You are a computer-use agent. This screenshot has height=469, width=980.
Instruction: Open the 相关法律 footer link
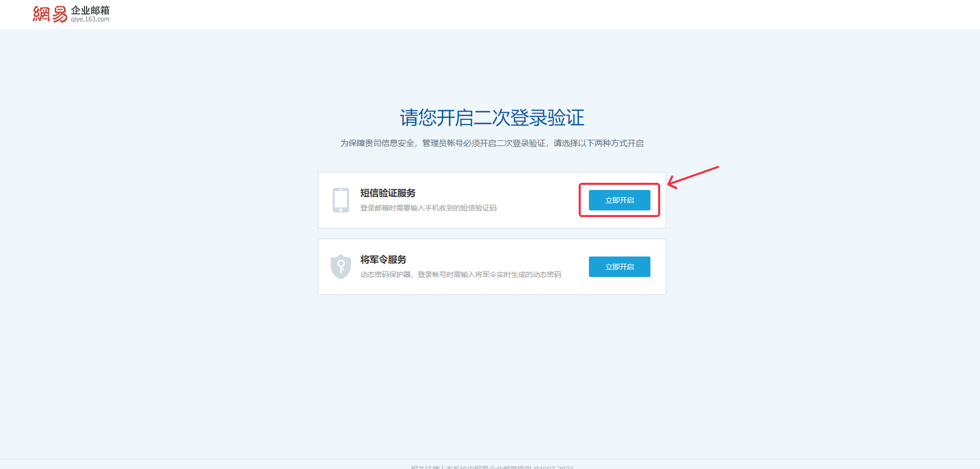[x=425, y=467]
